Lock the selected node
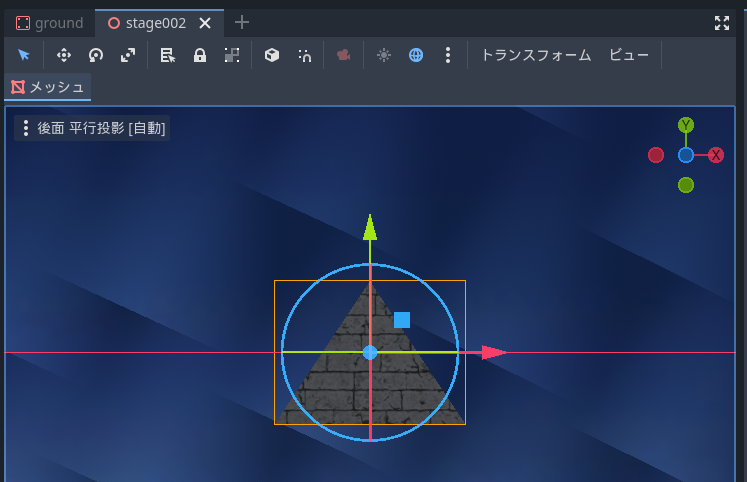This screenshot has height=482, width=747. coord(200,55)
